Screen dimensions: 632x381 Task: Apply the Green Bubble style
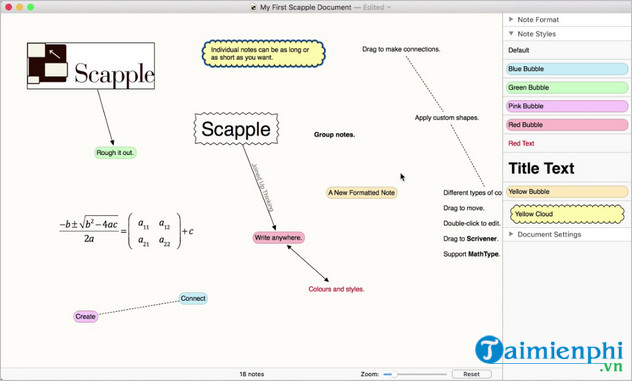[x=567, y=87]
